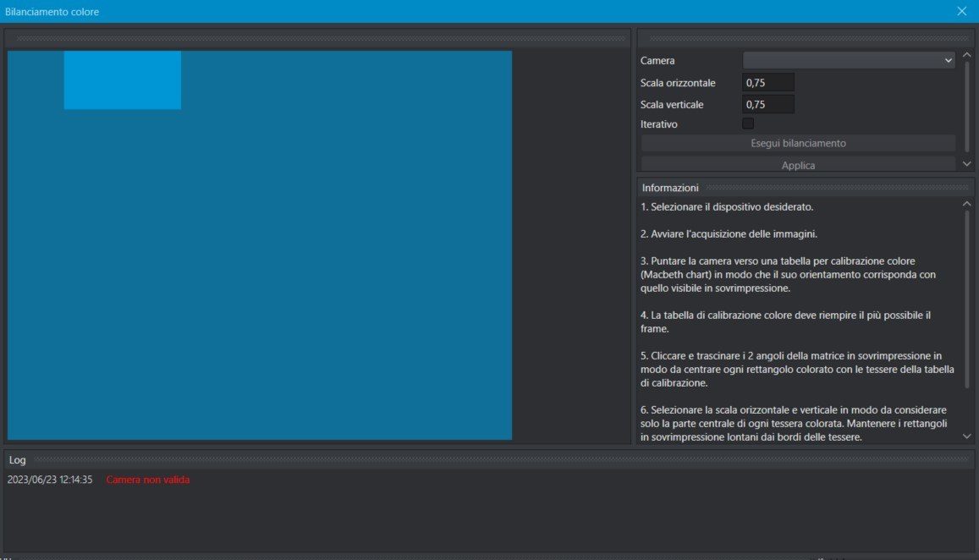Screen dimensions: 979x560
Task: Click the Applica button
Action: 798,165
